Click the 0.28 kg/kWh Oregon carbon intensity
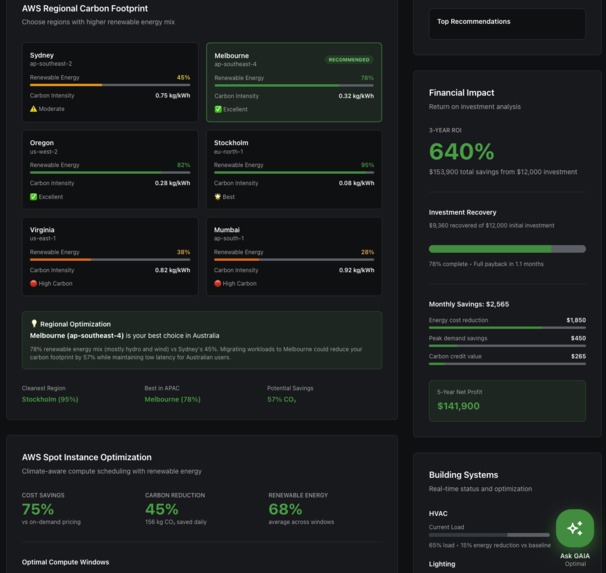The width and height of the screenshot is (606, 573). coord(172,183)
